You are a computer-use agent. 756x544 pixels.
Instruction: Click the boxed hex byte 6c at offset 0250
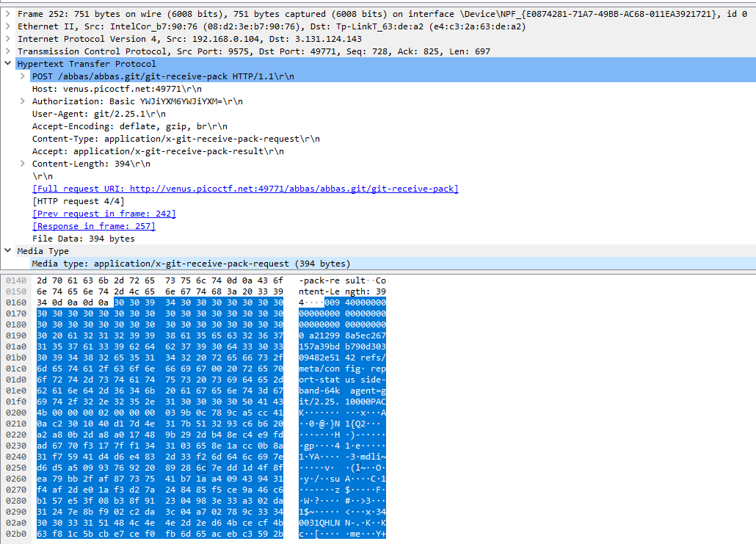point(201,468)
